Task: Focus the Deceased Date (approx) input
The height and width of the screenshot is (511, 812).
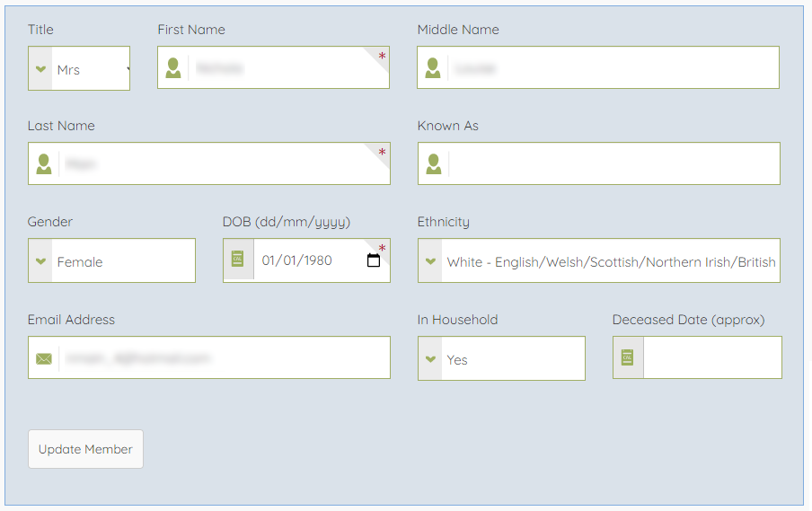Action: [711, 357]
